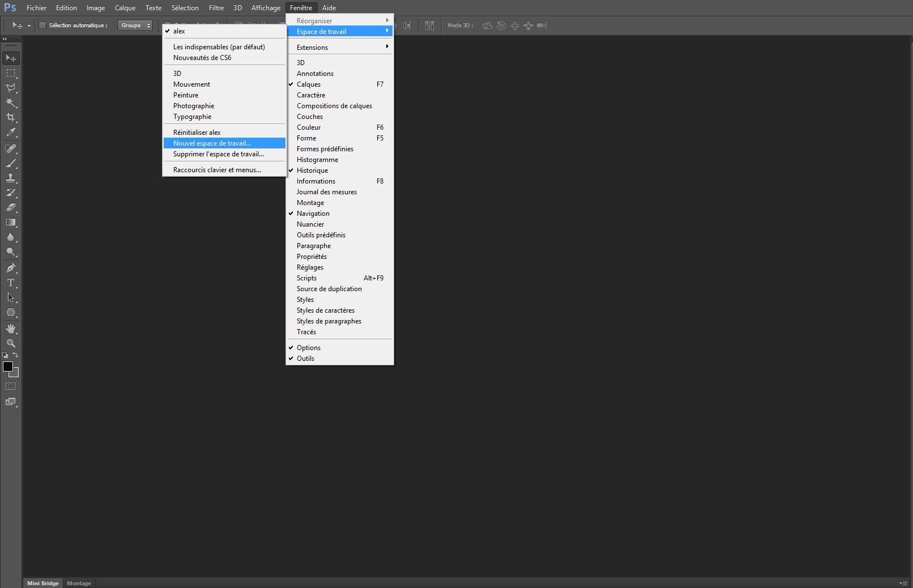
Task: Click Réinitialiser alex
Action: coord(224,133)
